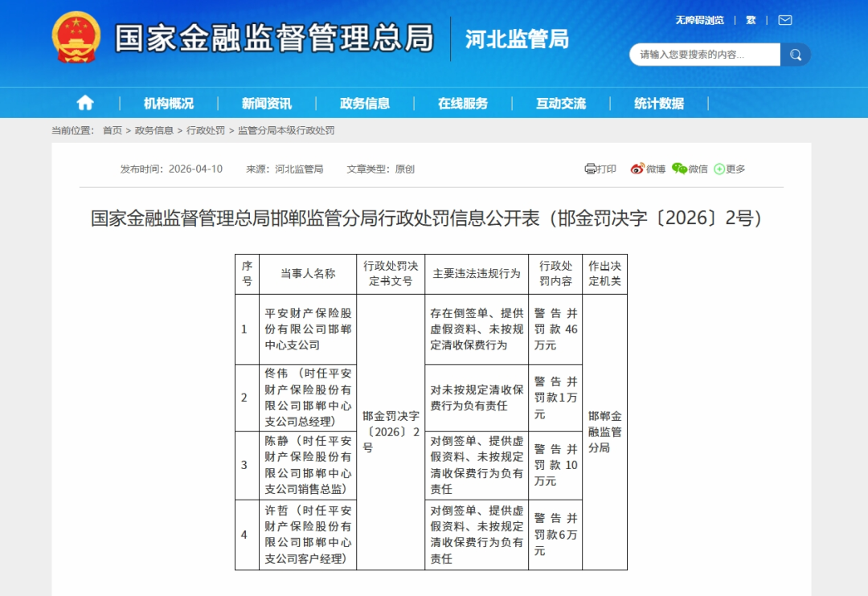Screen dimensions: 868x596
Task: Click the 作出决定机关 column header
Action: [x=604, y=274]
